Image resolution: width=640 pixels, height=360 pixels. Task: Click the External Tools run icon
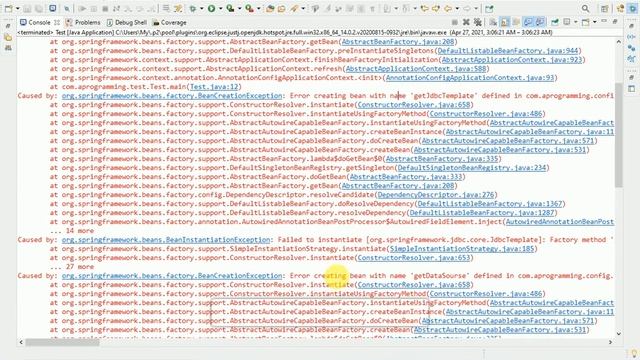(x=249, y=9)
